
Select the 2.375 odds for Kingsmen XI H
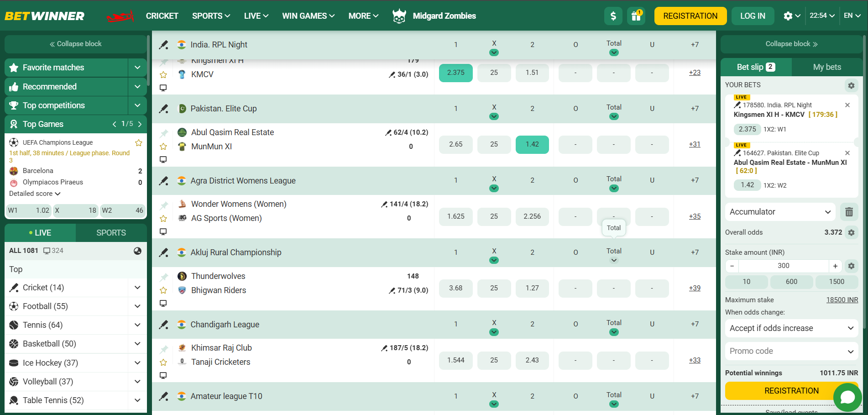click(x=455, y=73)
